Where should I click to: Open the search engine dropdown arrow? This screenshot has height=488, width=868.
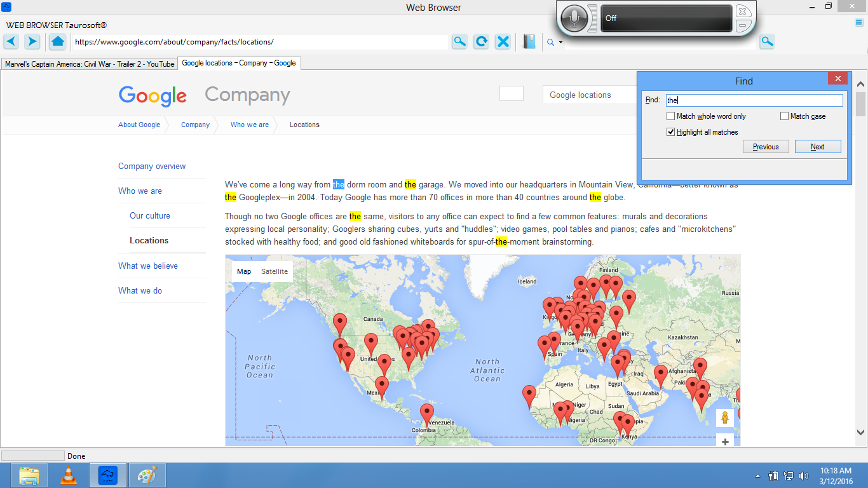click(x=560, y=43)
